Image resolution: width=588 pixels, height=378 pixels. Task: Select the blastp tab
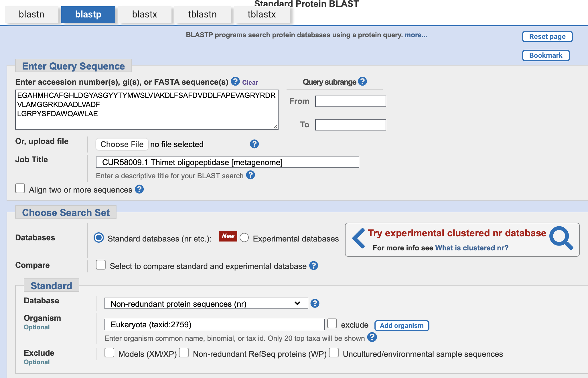pyautogui.click(x=88, y=14)
